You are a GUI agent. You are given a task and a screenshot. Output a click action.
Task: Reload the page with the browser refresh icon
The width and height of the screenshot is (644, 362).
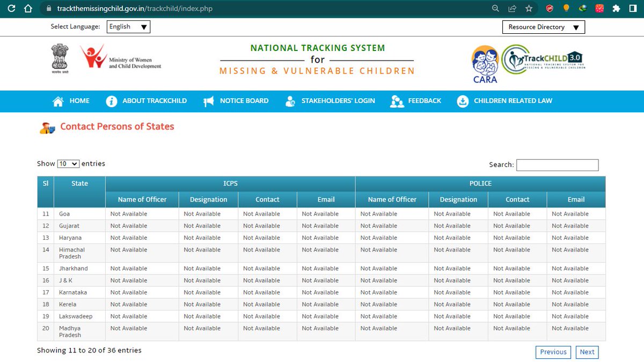tap(12, 9)
